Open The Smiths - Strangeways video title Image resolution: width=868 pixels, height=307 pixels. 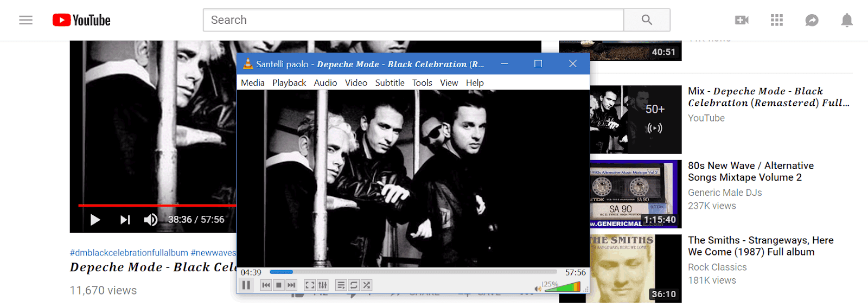tap(761, 246)
